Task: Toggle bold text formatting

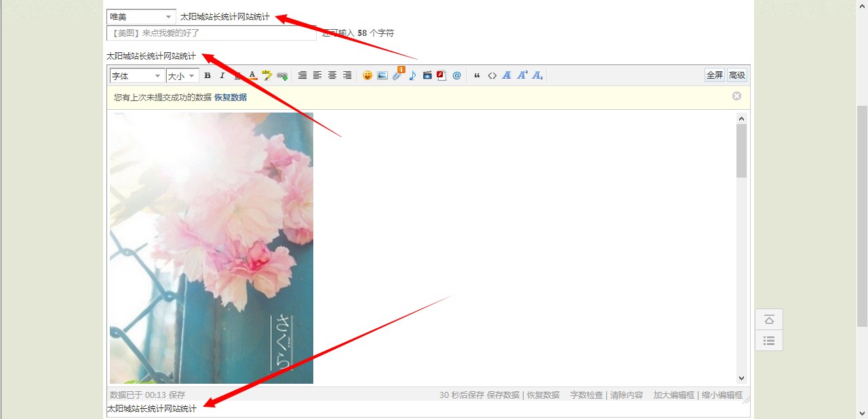Action: (208, 76)
